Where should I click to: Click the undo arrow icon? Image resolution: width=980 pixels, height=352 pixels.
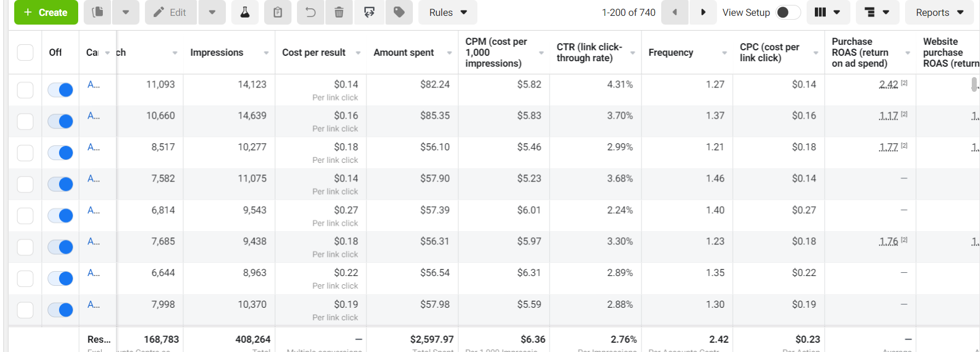pyautogui.click(x=311, y=12)
